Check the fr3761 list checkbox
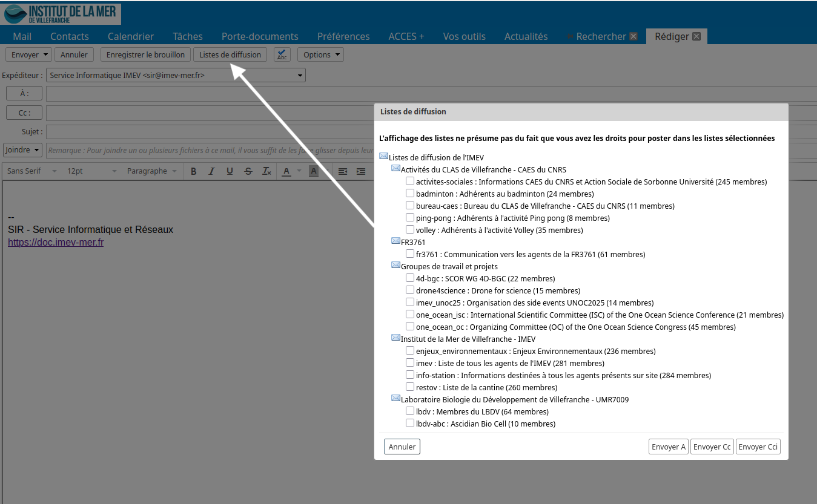This screenshot has height=504, width=817. click(x=410, y=254)
